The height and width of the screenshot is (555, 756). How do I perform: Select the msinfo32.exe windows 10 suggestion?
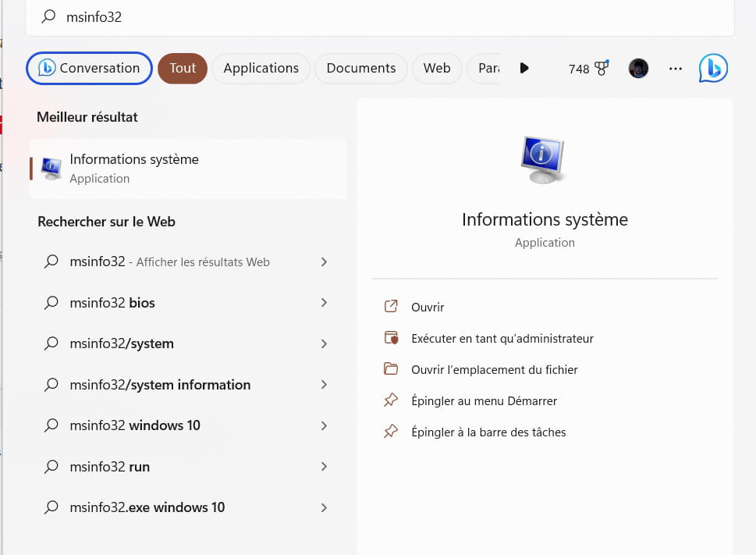188,507
